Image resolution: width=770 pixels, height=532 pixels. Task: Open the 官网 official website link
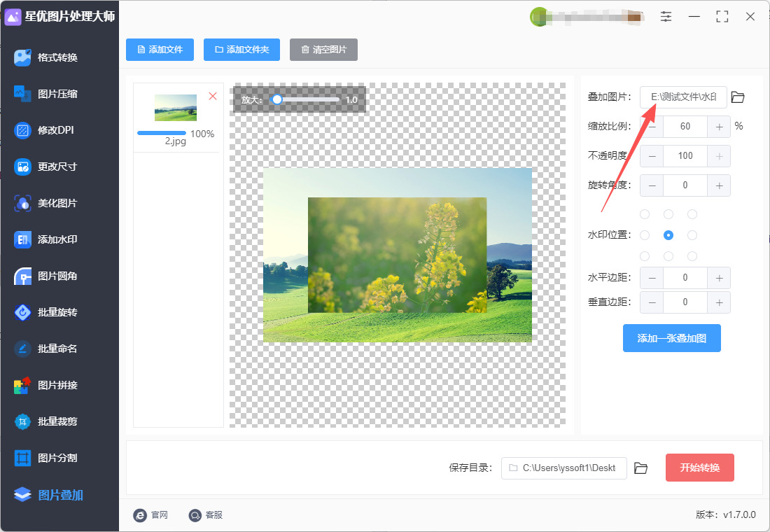tap(150, 514)
